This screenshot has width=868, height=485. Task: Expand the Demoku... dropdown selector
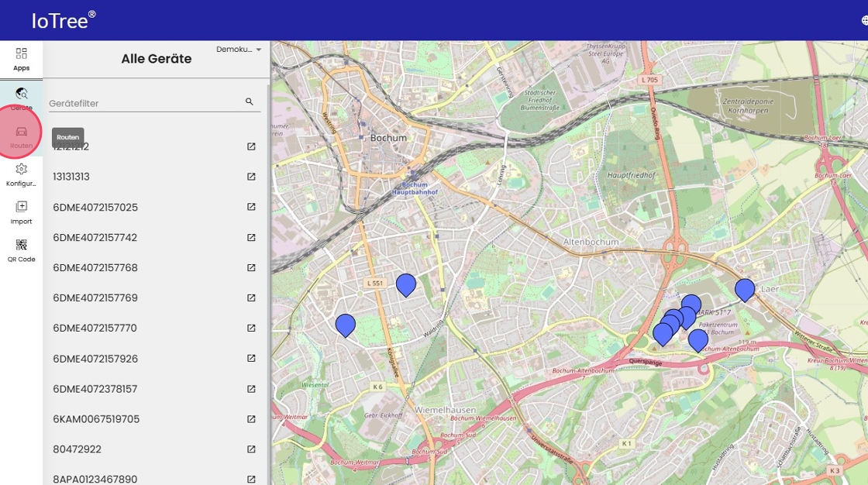point(239,50)
